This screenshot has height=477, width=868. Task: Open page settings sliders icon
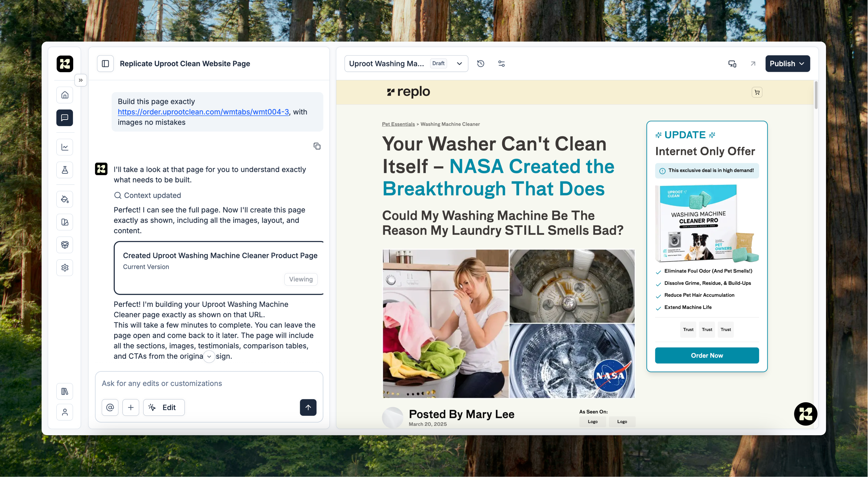[501, 64]
